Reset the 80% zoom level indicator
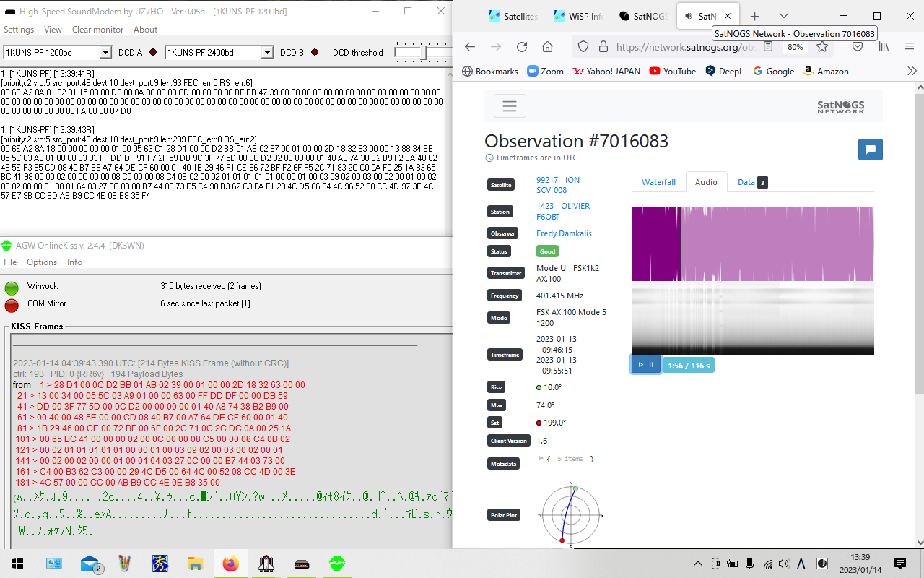 tap(796, 47)
